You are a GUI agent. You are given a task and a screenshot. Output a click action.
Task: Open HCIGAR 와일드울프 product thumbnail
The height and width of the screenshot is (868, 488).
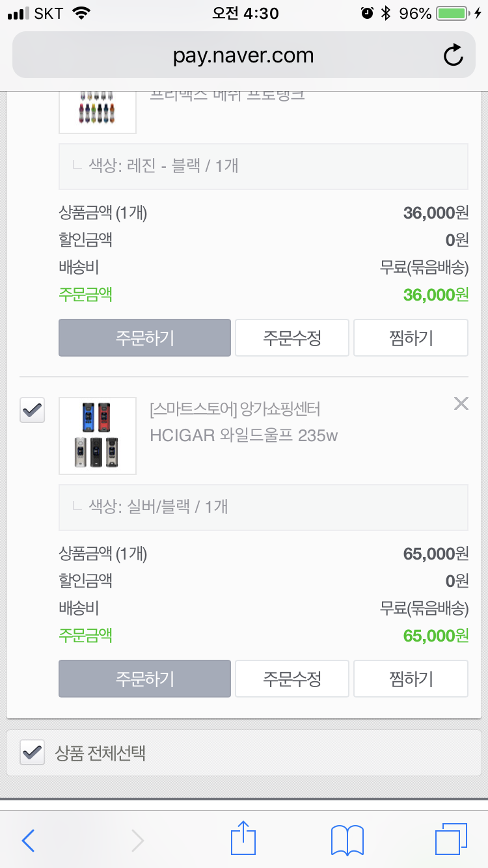click(98, 435)
